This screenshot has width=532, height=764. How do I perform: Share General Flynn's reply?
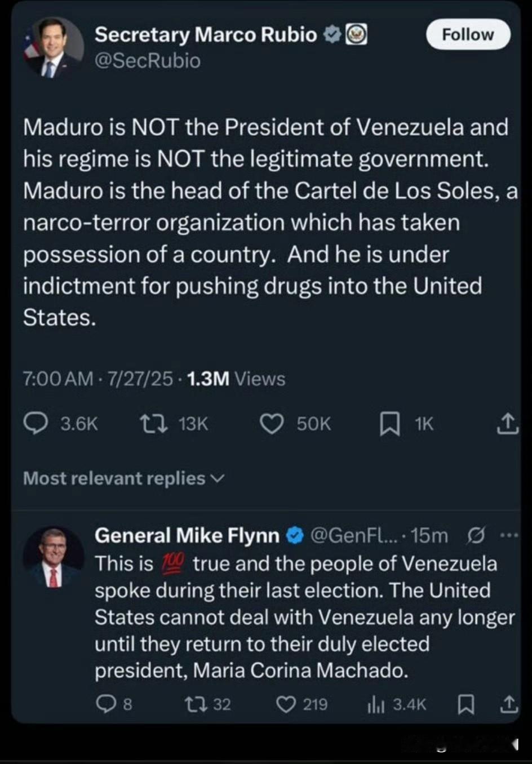(508, 704)
